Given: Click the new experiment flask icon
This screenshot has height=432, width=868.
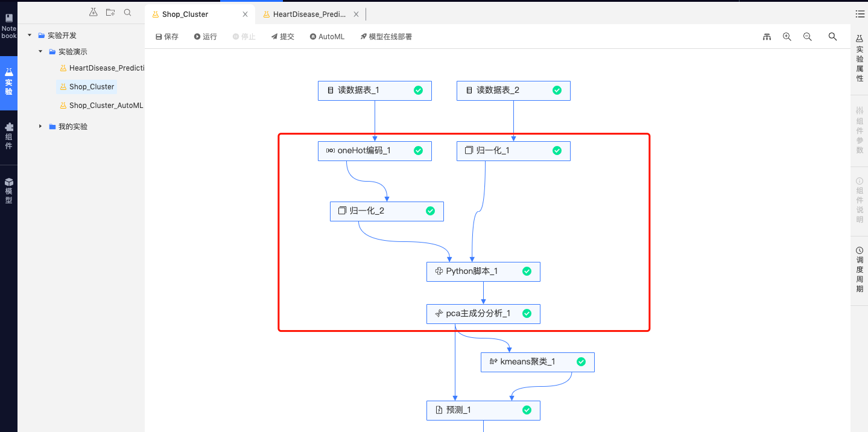Looking at the screenshot, I should (93, 12).
